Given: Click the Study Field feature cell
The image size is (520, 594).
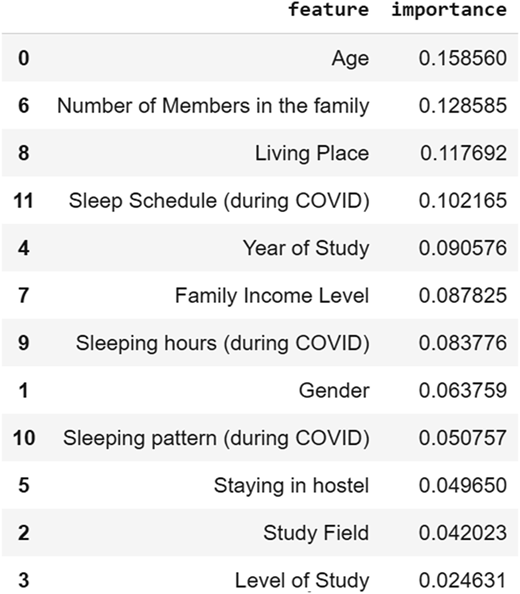Looking at the screenshot, I should pyautogui.click(x=316, y=533).
